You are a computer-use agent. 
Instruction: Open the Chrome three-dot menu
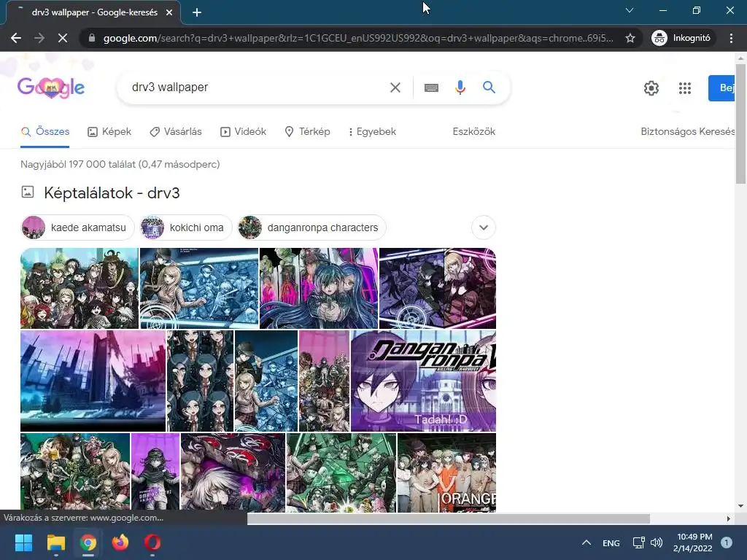pyautogui.click(x=731, y=38)
